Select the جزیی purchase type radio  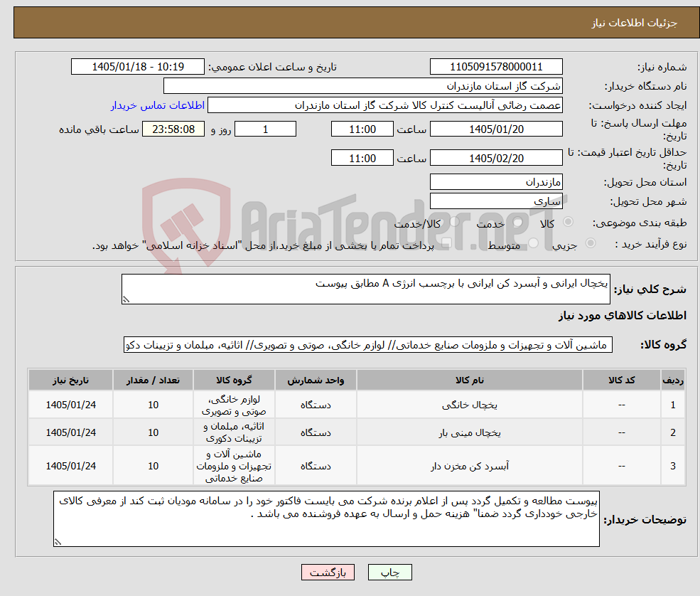(x=590, y=243)
